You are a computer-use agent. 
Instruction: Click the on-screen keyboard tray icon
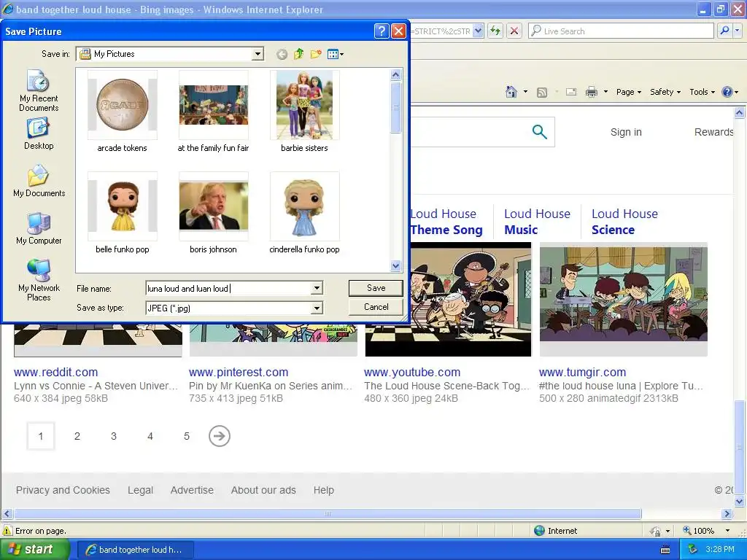[665, 550]
